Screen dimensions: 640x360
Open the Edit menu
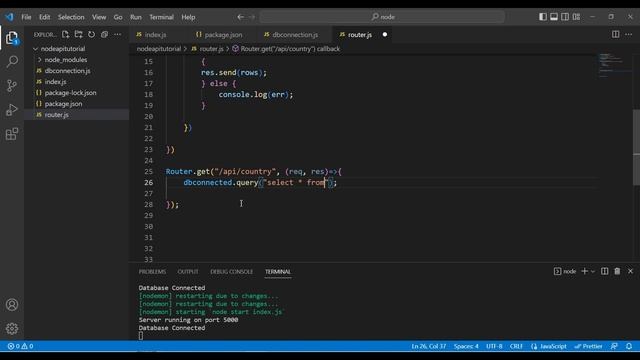click(44, 17)
